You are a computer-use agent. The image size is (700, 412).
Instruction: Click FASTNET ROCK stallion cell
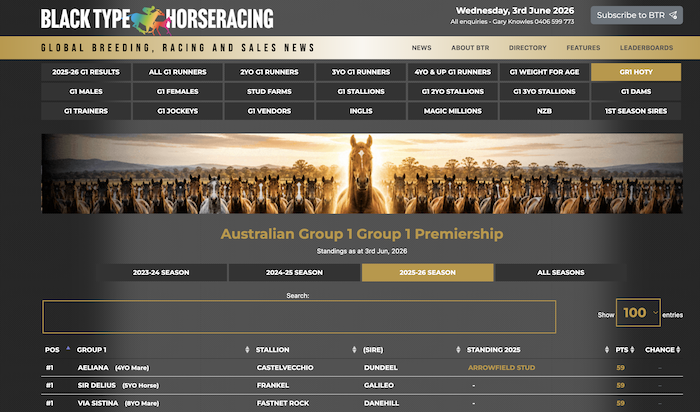point(283,403)
